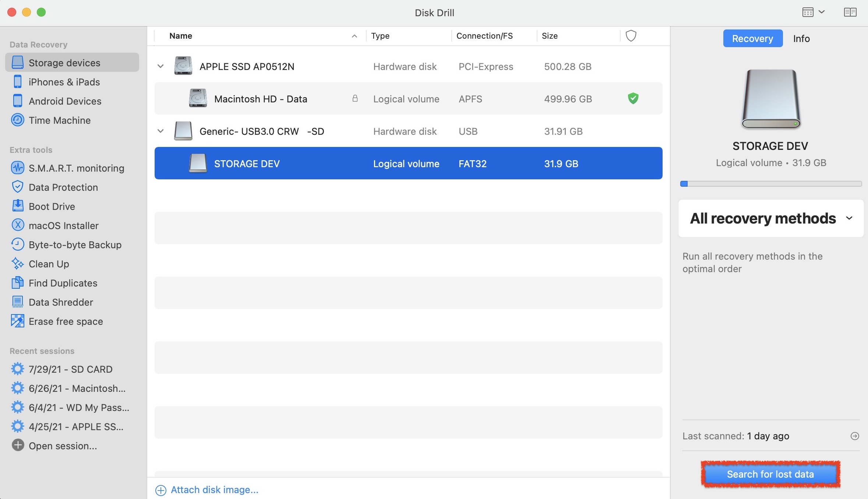Screen dimensions: 868x499
Task: Select the Data Shredder icon
Action: (x=17, y=302)
